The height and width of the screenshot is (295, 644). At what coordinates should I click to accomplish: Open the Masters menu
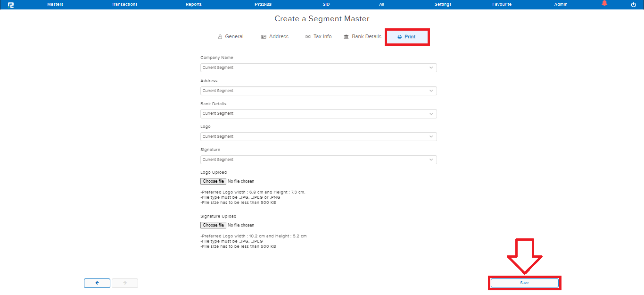(55, 4)
